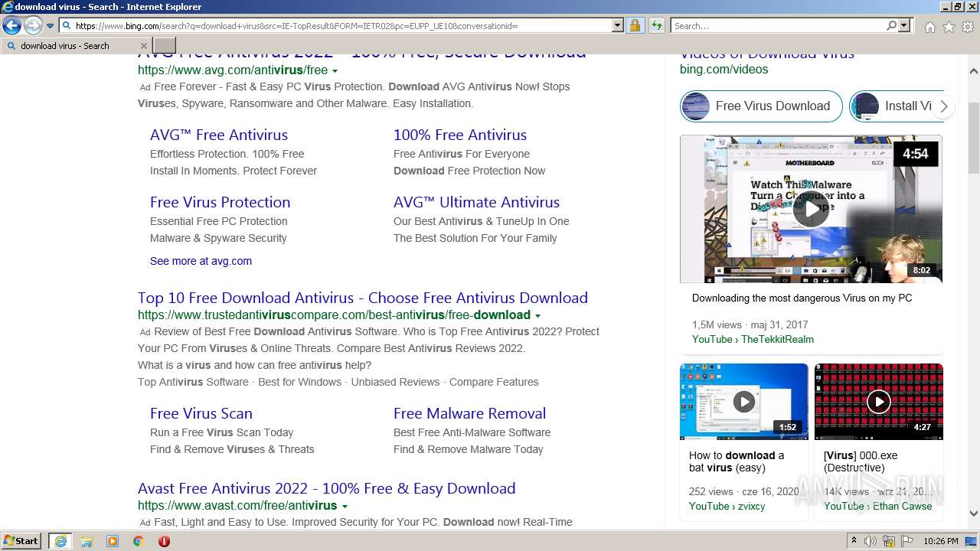Open the 'Free Malware Removal' sitelink
Viewport: 980px width, 551px height.
[469, 413]
